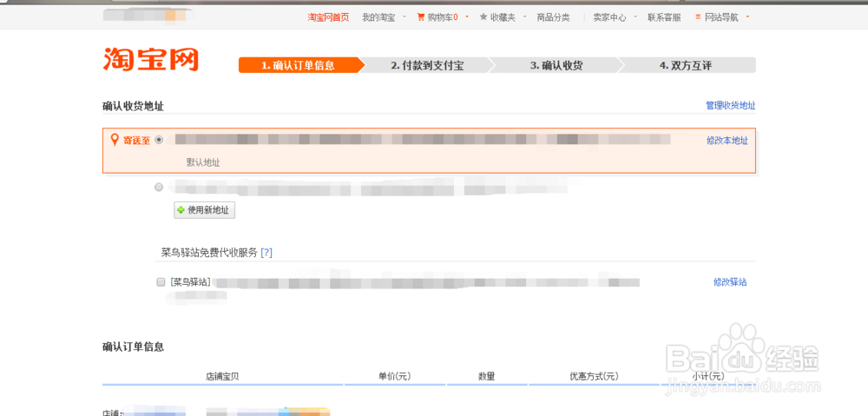Click the 单价(元) column header
The image size is (868, 416).
point(395,376)
